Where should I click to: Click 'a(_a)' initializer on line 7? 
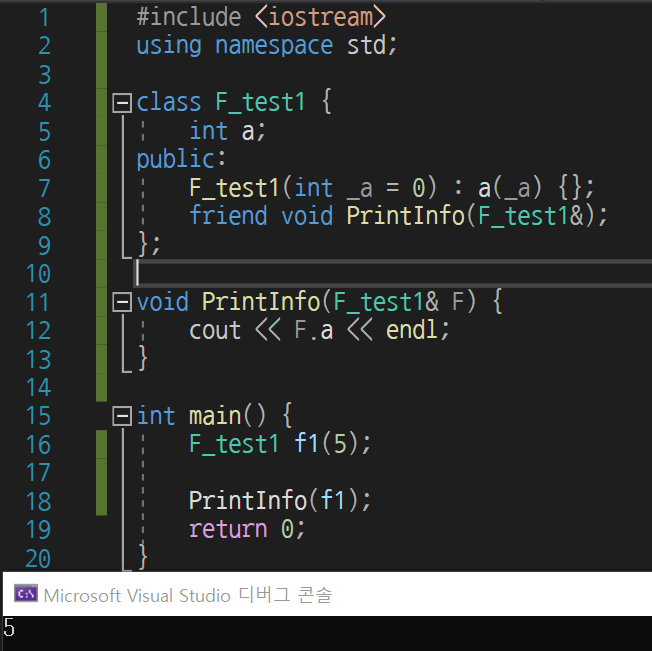click(x=510, y=188)
